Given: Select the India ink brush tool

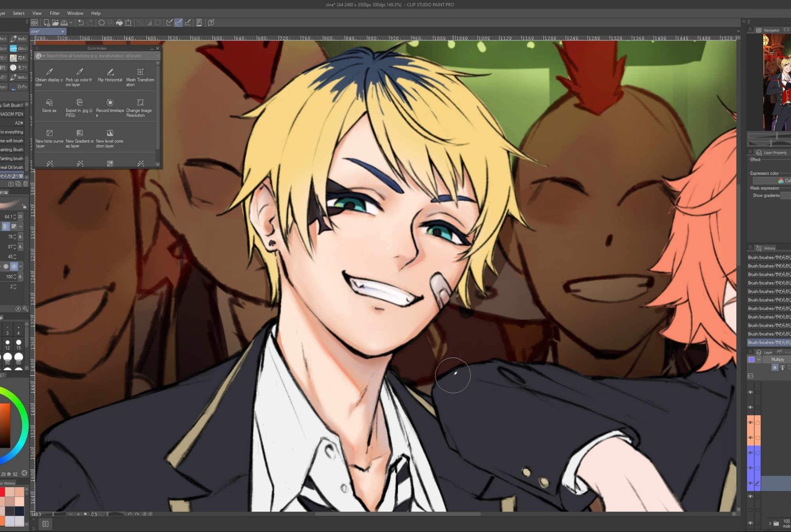Looking at the screenshot, I should coord(19,39).
